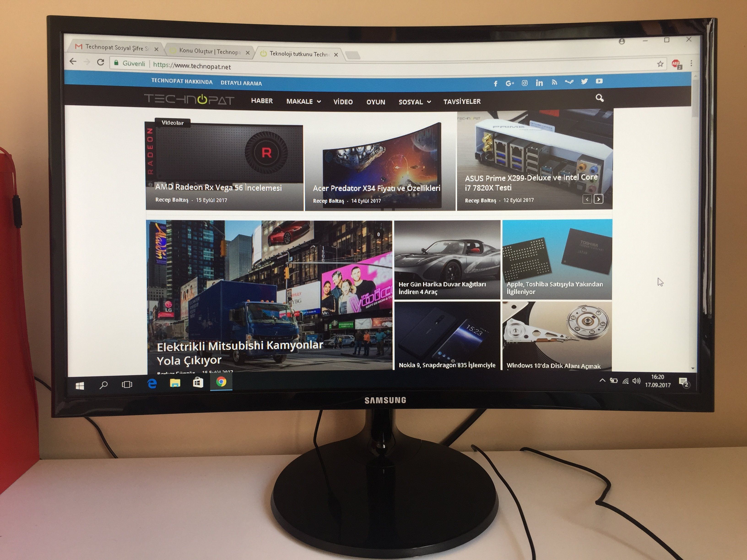Click the Twitter bird icon
The width and height of the screenshot is (747, 560).
pyautogui.click(x=584, y=81)
